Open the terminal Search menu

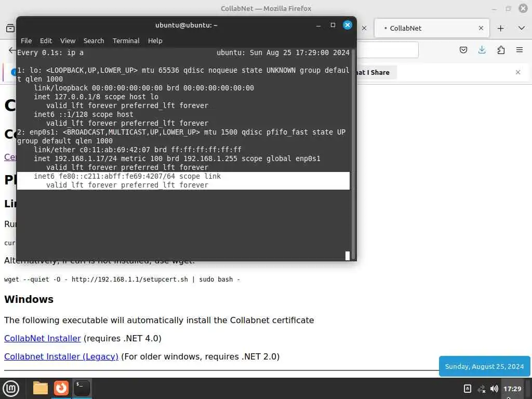(x=94, y=41)
